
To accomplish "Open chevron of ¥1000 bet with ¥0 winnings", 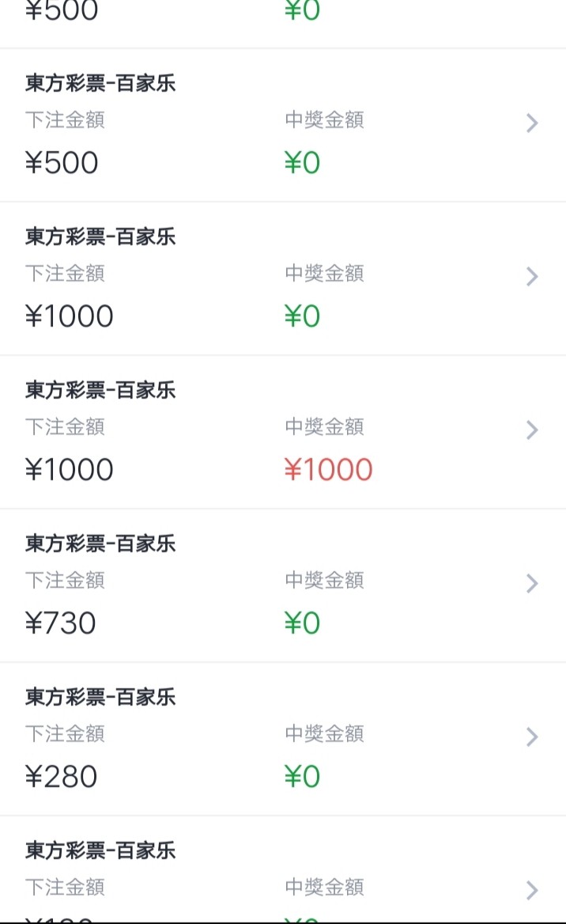I will click(x=532, y=277).
